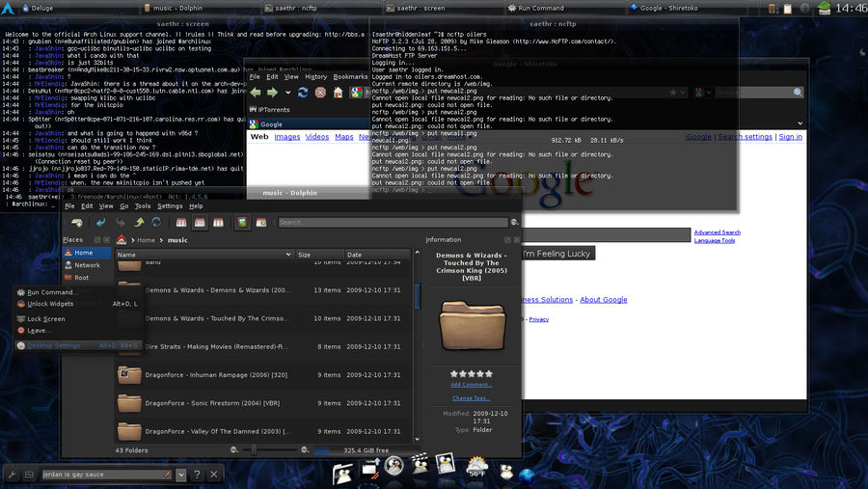The width and height of the screenshot is (868, 489).
Task: Click the Dolphin search magnifier icon
Action: [514, 222]
